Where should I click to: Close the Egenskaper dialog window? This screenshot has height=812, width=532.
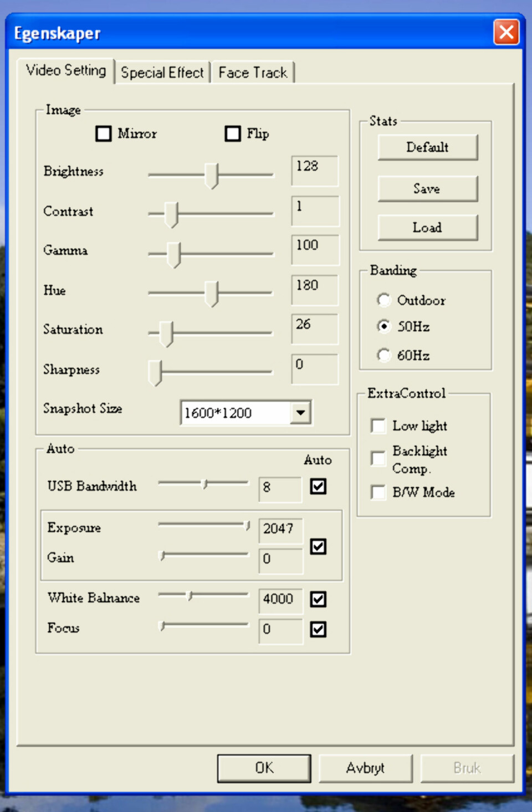[x=507, y=32]
